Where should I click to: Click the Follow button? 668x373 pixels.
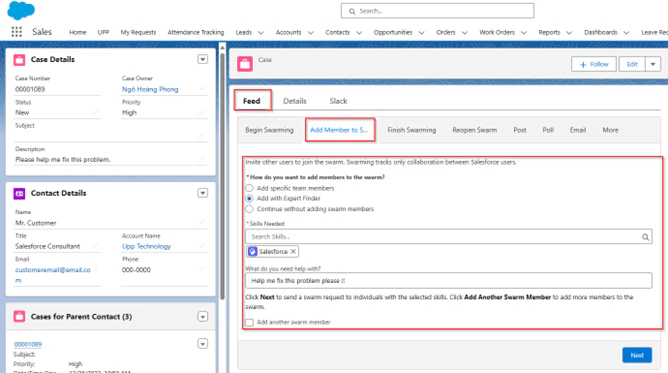point(594,64)
